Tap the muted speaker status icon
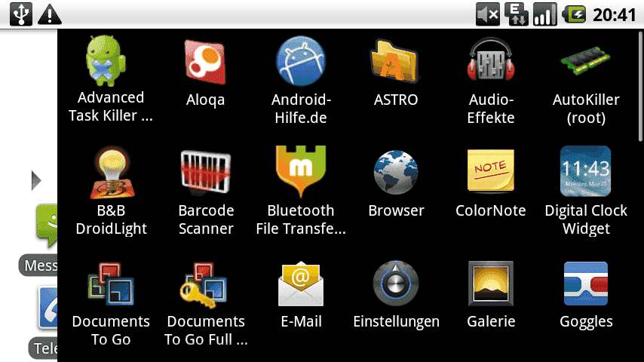Image resolution: width=644 pixels, height=362 pixels. click(488, 15)
